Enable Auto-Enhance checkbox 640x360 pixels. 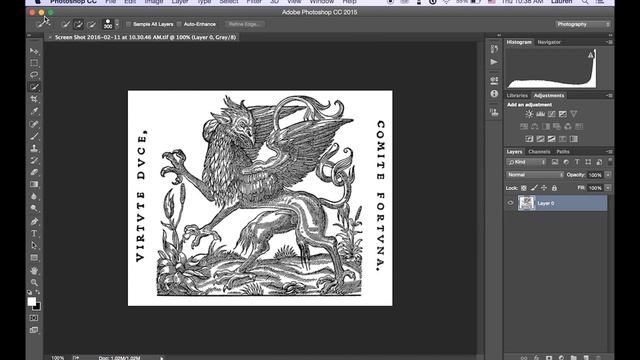pos(179,24)
